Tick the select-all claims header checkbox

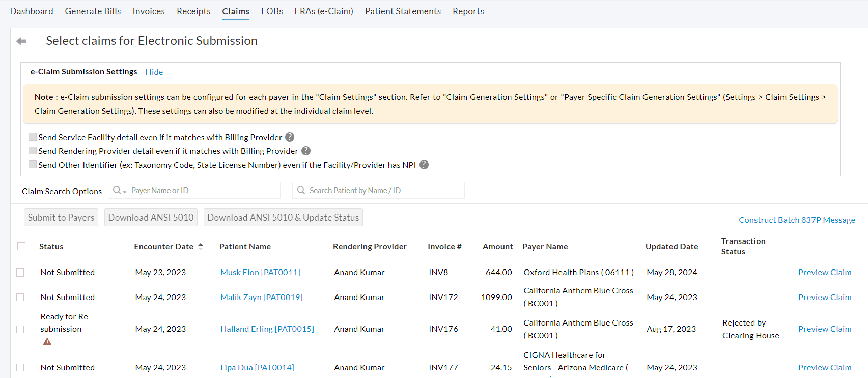[21, 247]
